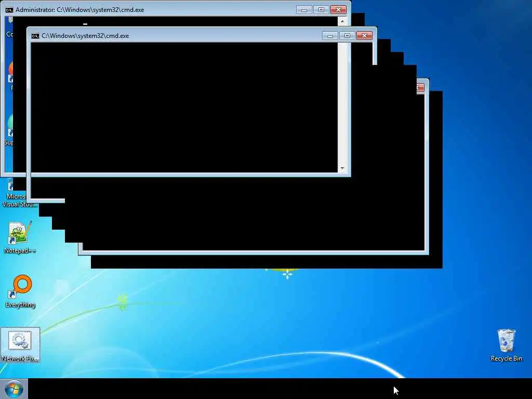Click the Microsoft Visual Studio shortcut label
532x399 pixels.
point(20,200)
